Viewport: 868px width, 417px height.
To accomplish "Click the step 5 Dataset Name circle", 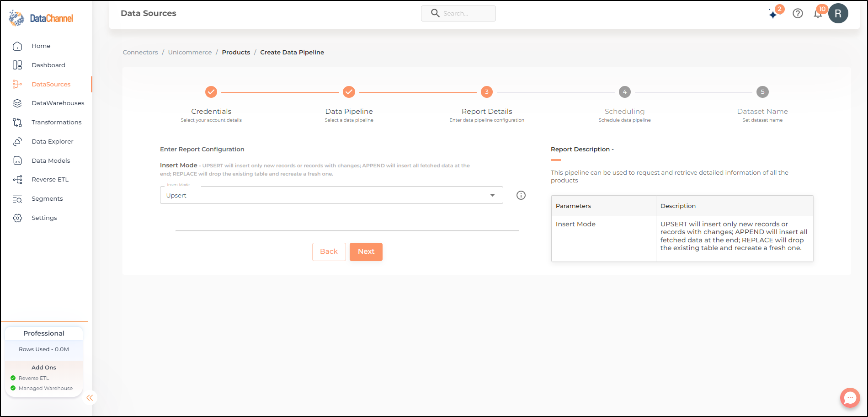I will [762, 92].
